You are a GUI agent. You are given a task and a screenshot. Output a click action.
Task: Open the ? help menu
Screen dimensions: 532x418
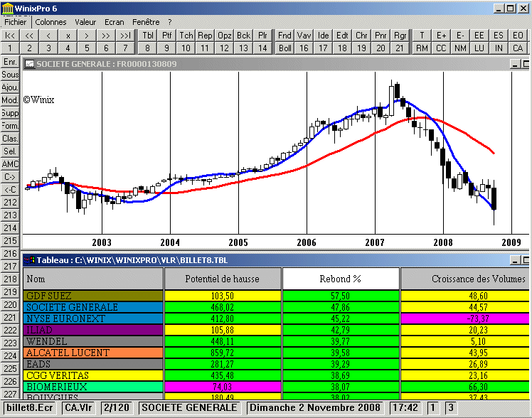click(170, 22)
